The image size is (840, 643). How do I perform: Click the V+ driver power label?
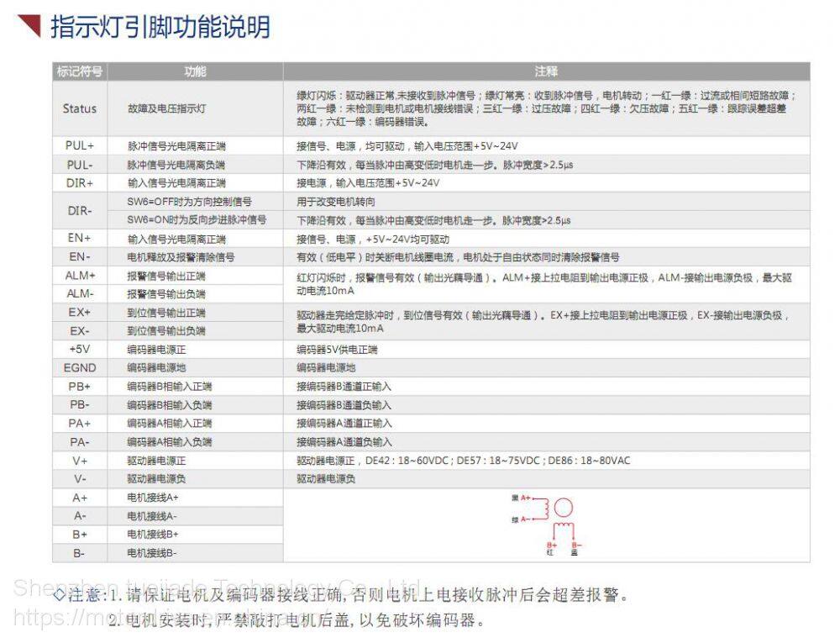[x=80, y=460]
